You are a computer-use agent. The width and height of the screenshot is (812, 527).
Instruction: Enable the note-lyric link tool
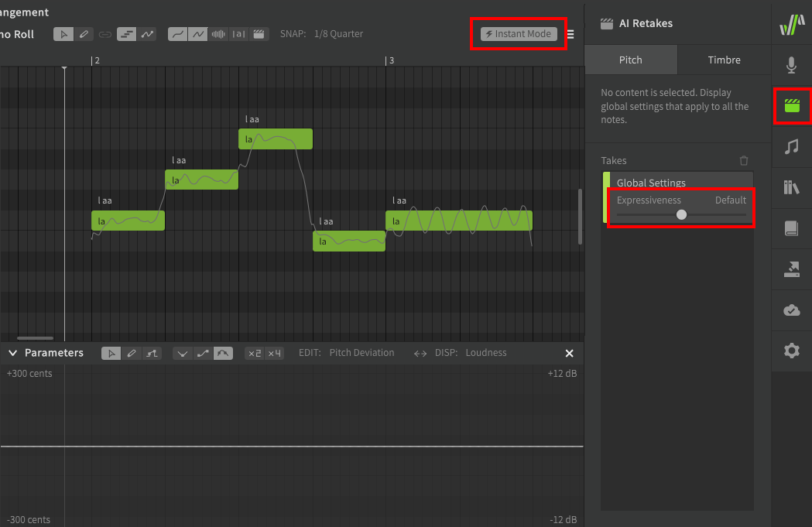click(104, 33)
